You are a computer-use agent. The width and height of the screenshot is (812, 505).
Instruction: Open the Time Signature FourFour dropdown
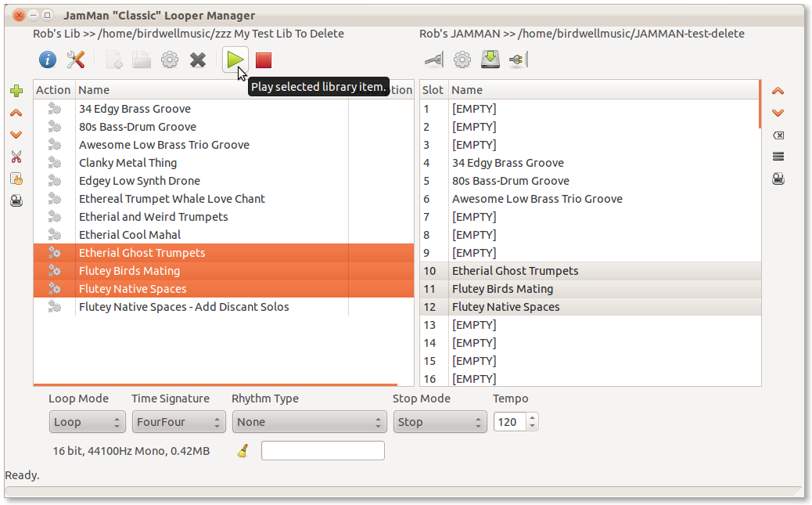(178, 422)
